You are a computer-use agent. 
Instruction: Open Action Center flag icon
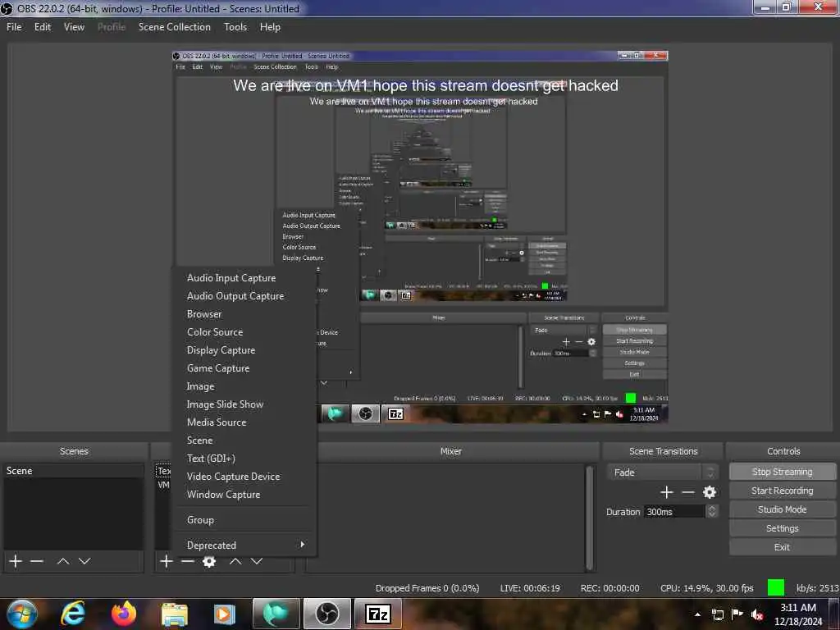(x=737, y=614)
